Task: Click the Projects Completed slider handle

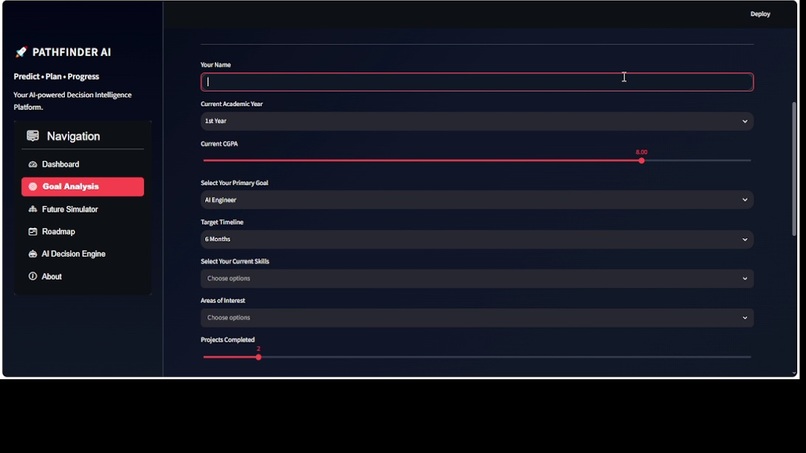Action: pyautogui.click(x=259, y=357)
